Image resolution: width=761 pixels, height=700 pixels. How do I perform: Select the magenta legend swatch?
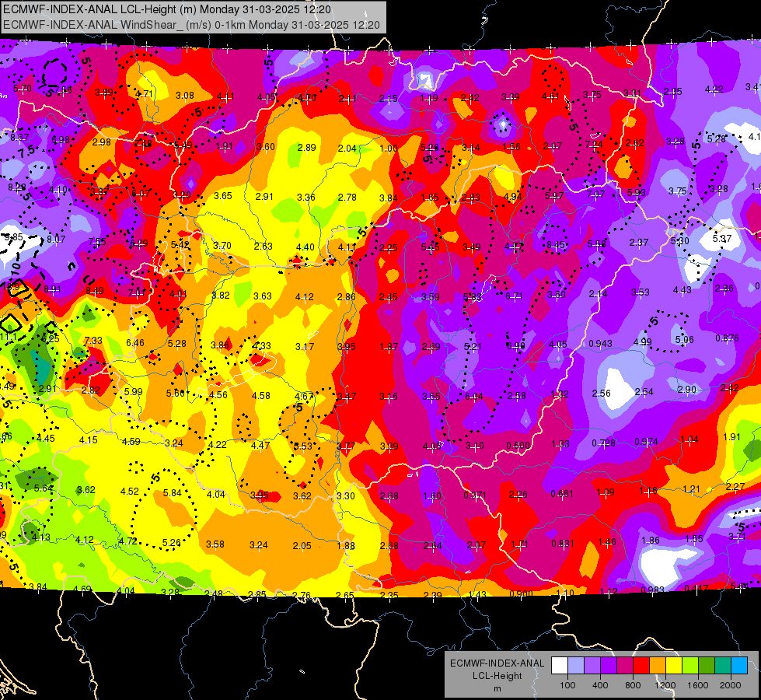[625, 666]
